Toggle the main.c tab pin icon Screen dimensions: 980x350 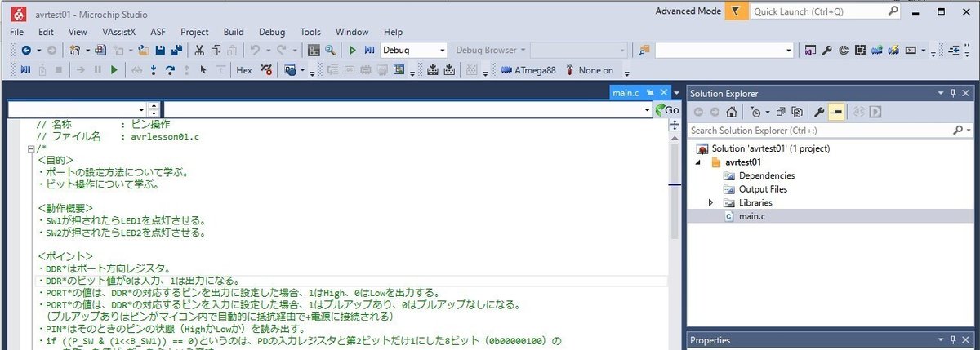click(650, 93)
